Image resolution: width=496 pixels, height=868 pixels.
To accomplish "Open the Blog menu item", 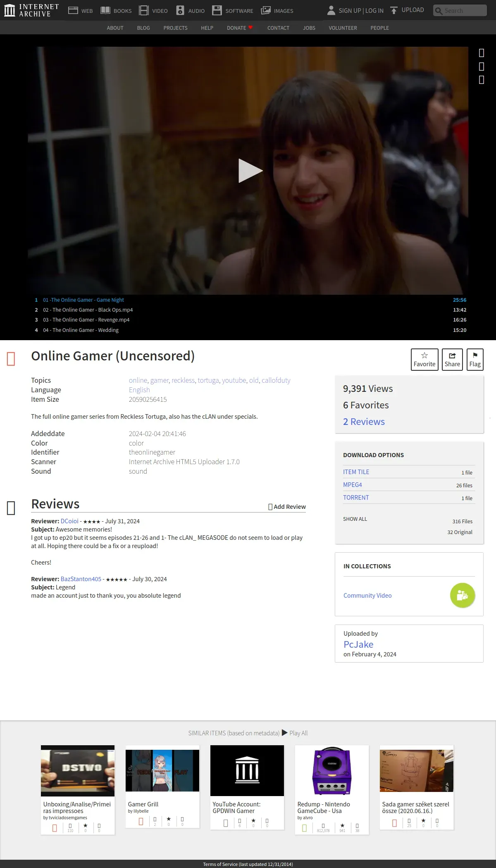I will click(x=143, y=28).
